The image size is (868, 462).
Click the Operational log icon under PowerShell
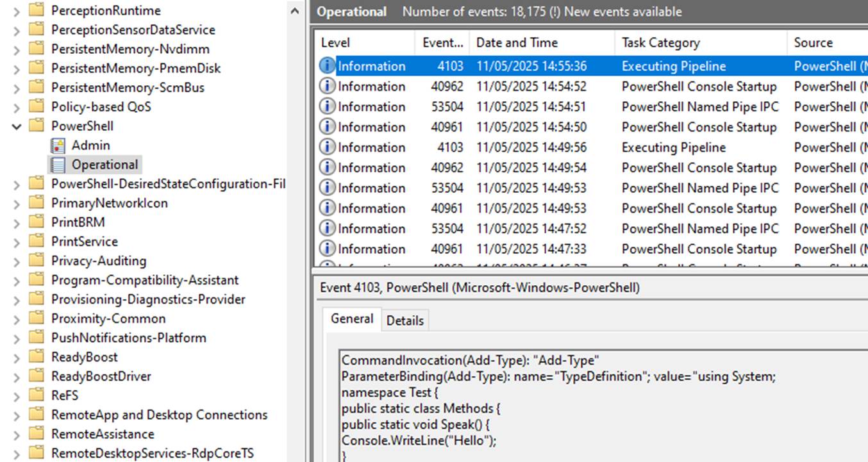[x=58, y=165]
